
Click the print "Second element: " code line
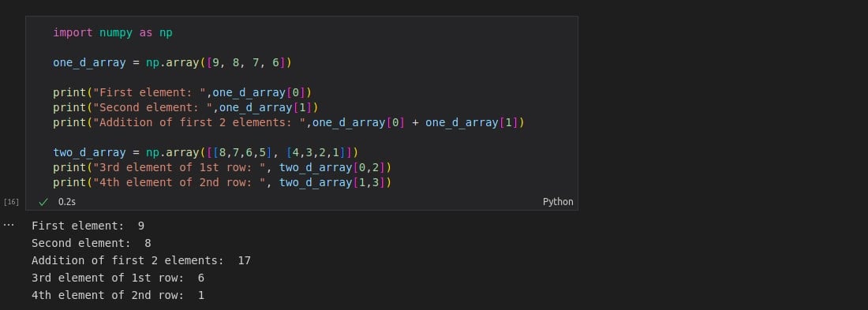[x=185, y=107]
